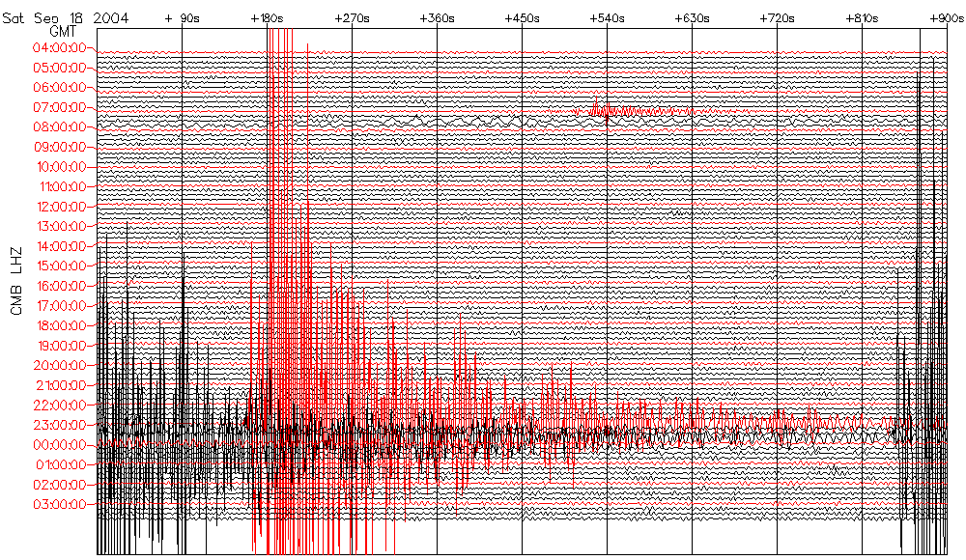The image size is (966, 560).
Task: Select the +180s time axis marker
Action: 267,18
